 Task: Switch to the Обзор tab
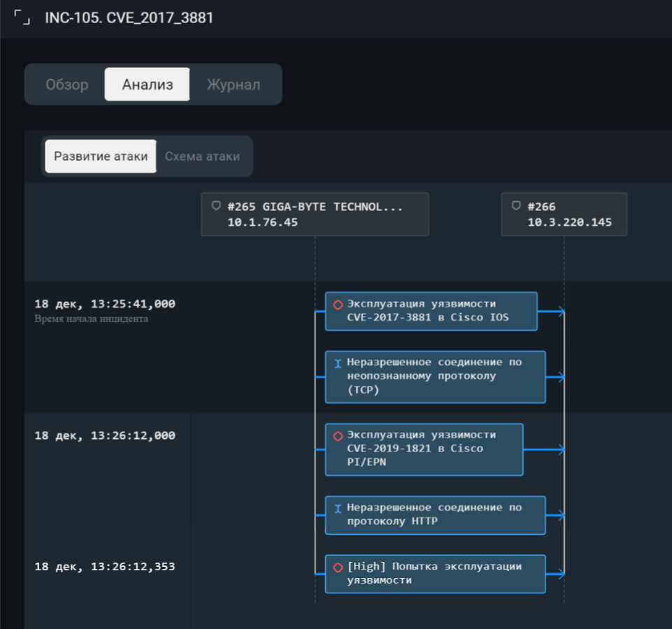point(67,85)
